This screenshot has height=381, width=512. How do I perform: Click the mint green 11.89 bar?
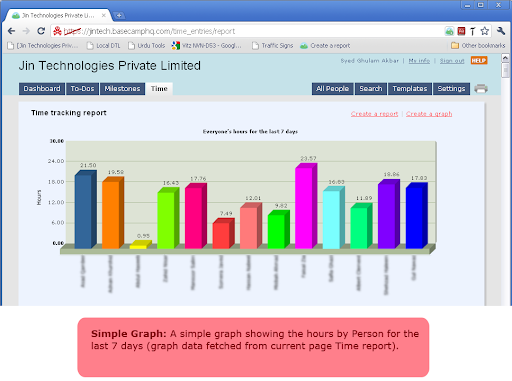point(361,226)
